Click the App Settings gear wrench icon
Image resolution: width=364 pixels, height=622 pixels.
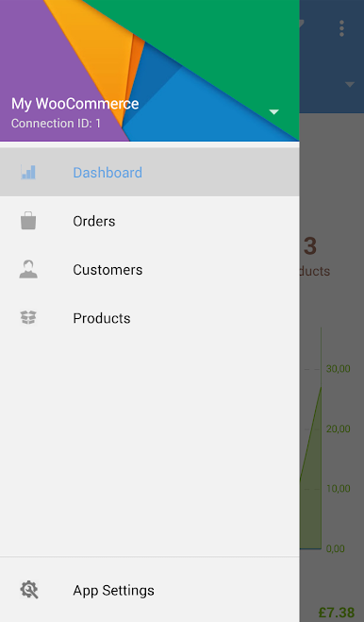click(x=29, y=590)
